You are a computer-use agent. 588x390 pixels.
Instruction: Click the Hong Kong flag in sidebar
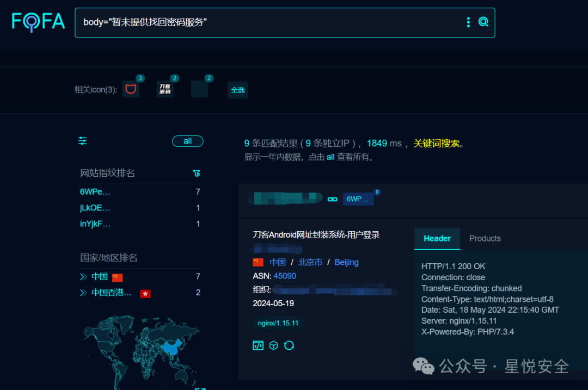click(x=145, y=294)
